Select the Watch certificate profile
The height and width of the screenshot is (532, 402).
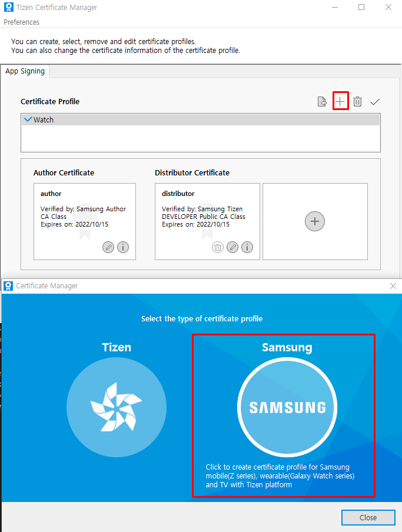tap(201, 120)
